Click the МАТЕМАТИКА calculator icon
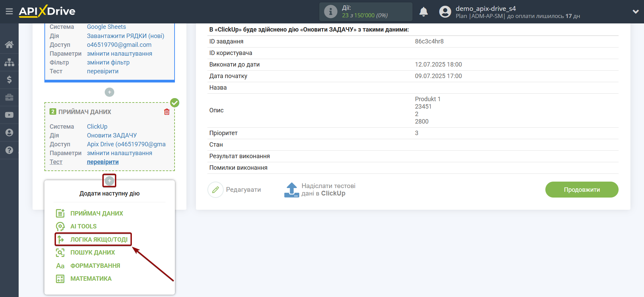 click(x=60, y=279)
